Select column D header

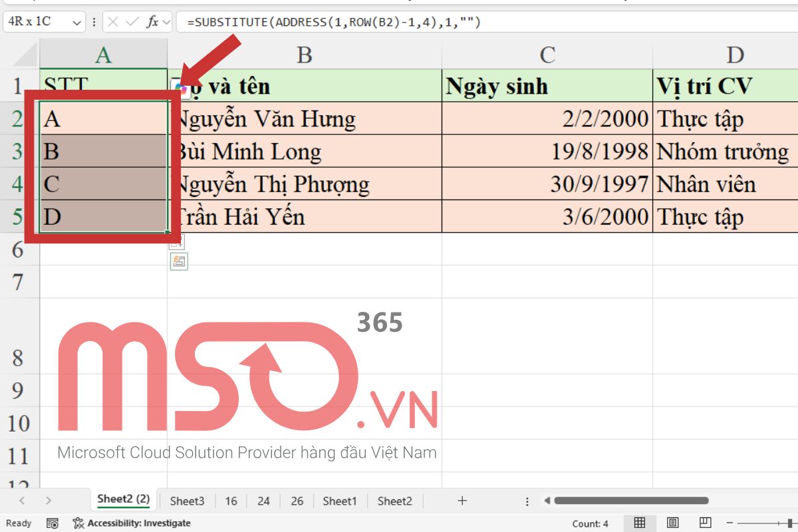(x=726, y=54)
